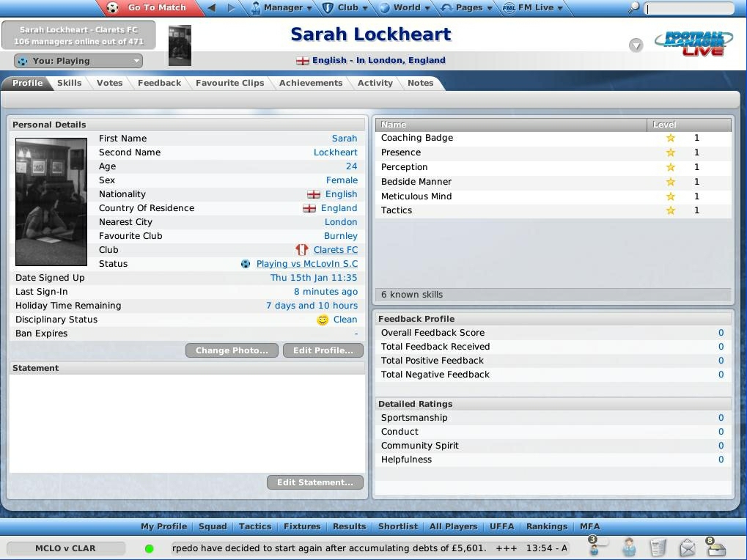This screenshot has width=747, height=560.
Task: Click the football icon beside Go To Match
Action: pyautogui.click(x=112, y=8)
